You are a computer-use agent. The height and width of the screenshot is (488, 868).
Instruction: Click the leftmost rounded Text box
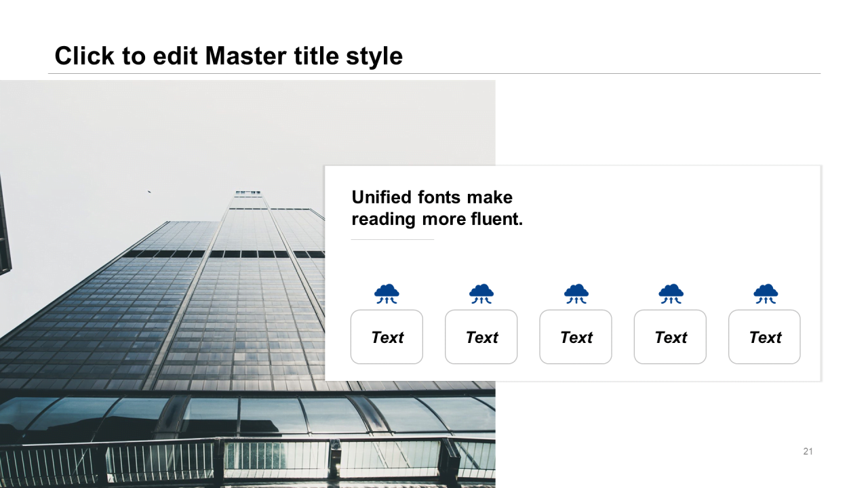click(387, 337)
